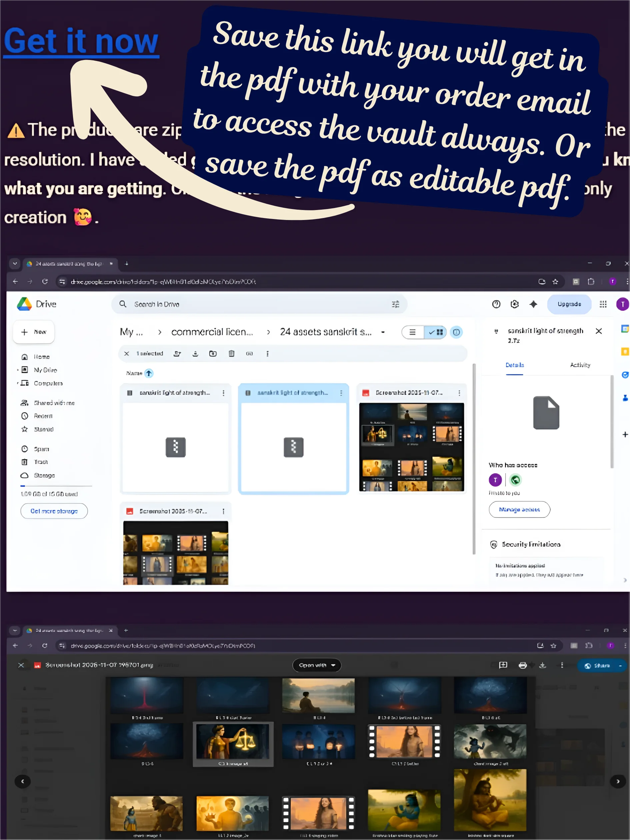The width and height of the screenshot is (630, 840).
Task: Expand the My Drive tree in the sidebar
Action: (17, 370)
